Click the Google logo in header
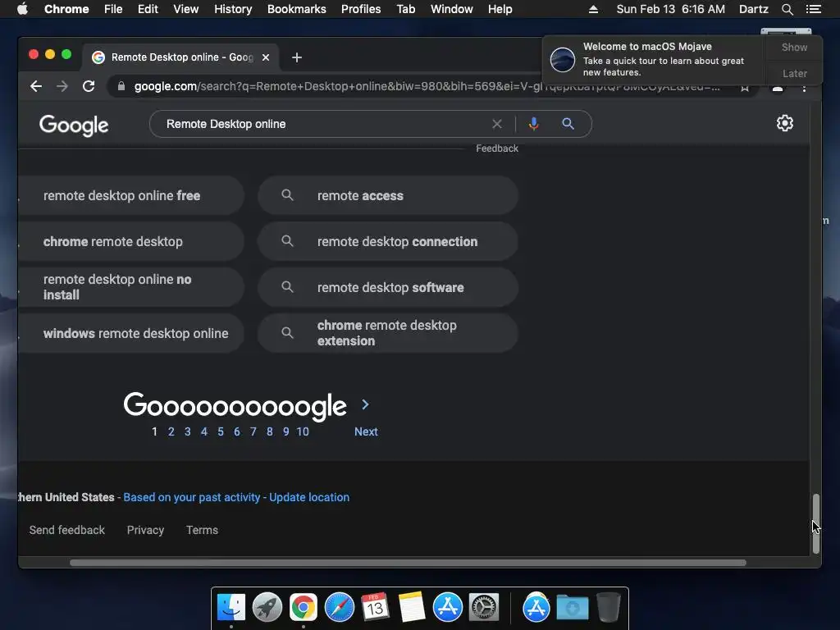The image size is (840, 630). tap(74, 126)
